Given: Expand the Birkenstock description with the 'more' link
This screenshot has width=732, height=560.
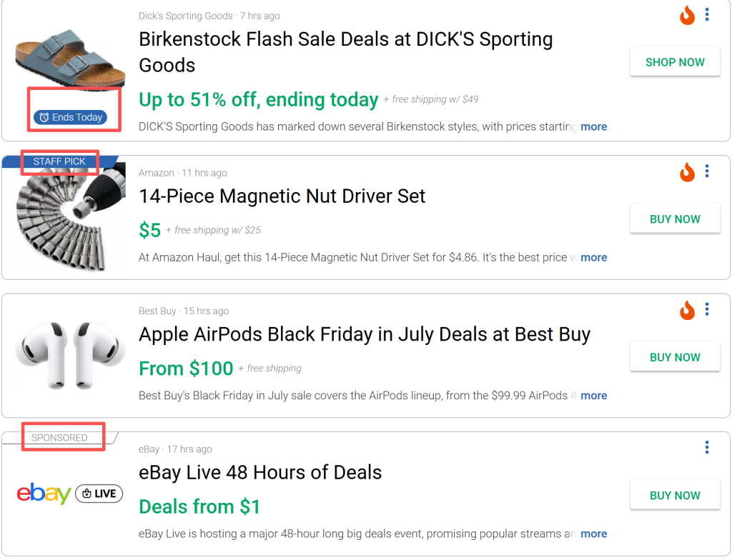Looking at the screenshot, I should pyautogui.click(x=594, y=126).
